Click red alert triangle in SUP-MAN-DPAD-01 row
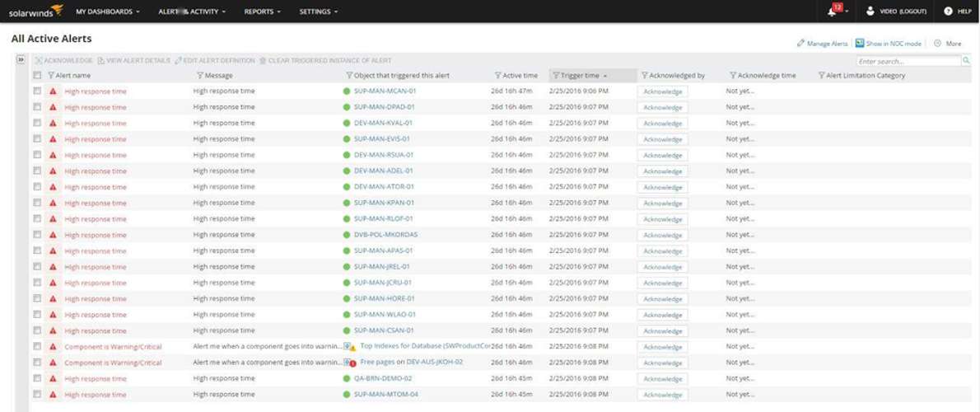The width and height of the screenshot is (980, 412). [53, 108]
